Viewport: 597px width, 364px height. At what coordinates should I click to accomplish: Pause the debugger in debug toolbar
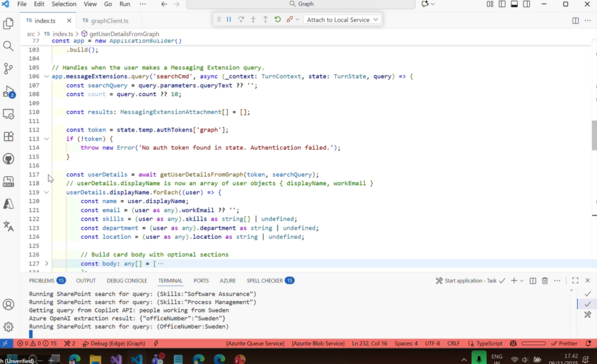tap(229, 20)
